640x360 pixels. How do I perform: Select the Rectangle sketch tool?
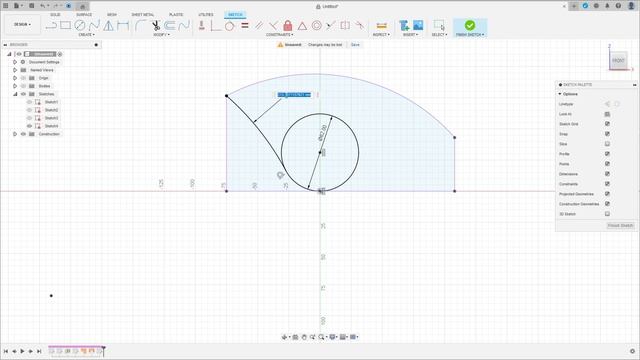pos(65,25)
